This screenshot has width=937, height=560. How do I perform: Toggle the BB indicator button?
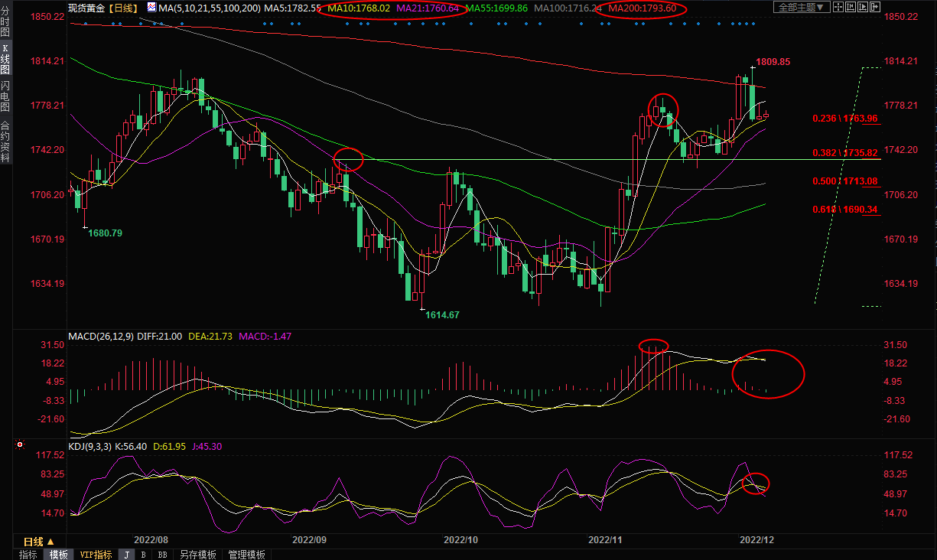(x=162, y=555)
